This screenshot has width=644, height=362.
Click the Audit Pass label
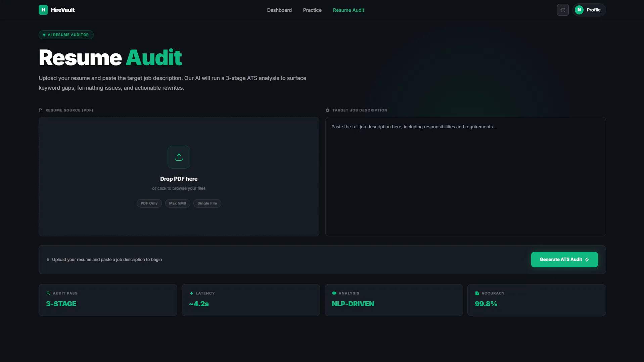[65, 293]
